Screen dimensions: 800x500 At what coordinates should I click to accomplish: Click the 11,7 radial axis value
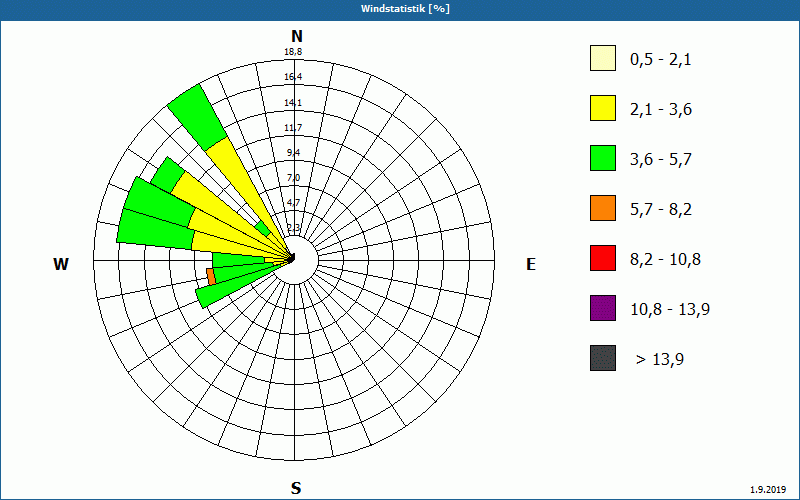293,128
